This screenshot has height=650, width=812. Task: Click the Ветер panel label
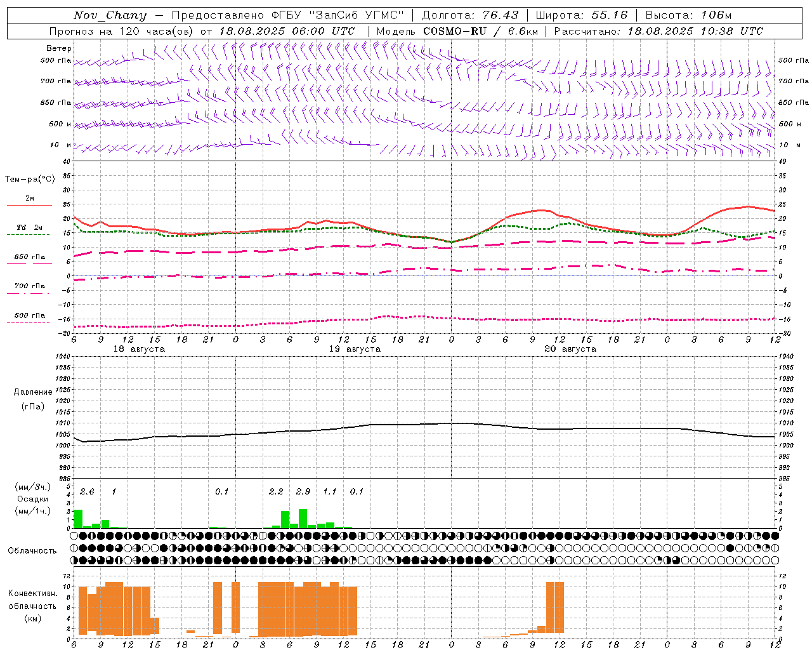pos(59,48)
